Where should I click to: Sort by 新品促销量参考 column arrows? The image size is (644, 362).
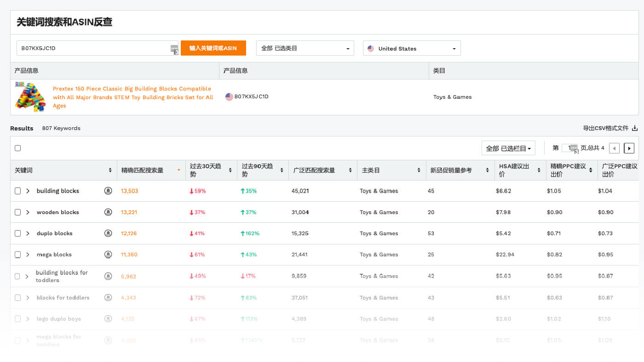point(488,170)
